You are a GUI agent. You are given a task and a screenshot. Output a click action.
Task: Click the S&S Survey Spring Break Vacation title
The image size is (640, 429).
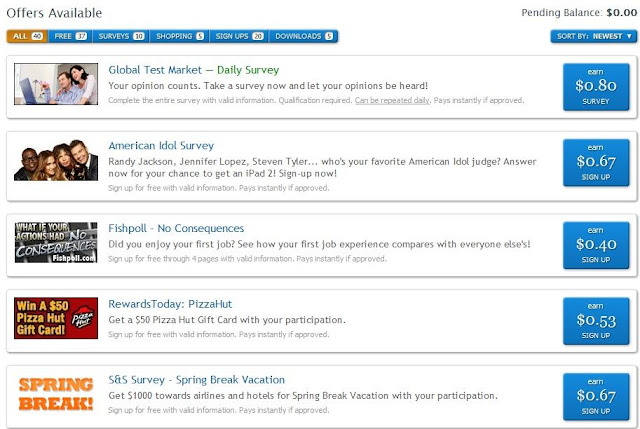pos(196,379)
